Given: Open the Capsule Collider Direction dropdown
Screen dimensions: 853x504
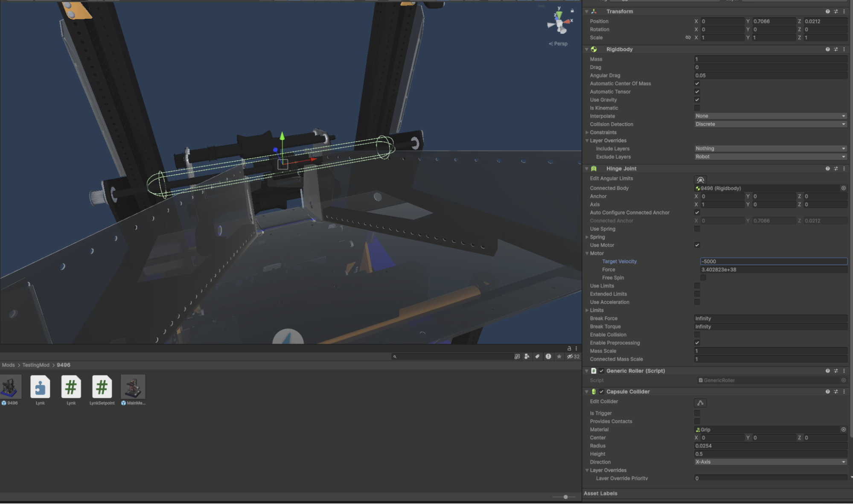Looking at the screenshot, I should 770,462.
